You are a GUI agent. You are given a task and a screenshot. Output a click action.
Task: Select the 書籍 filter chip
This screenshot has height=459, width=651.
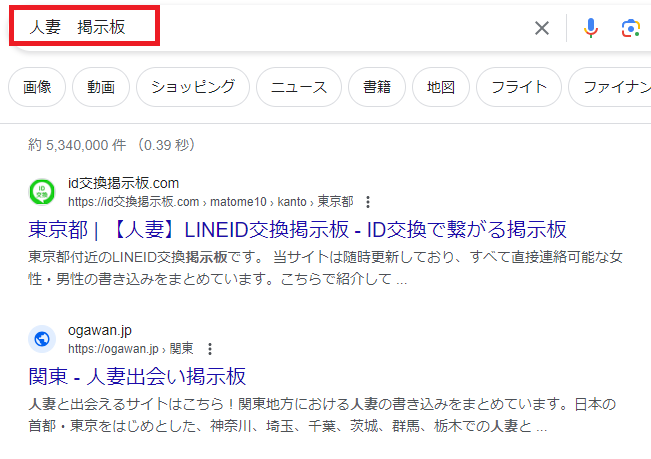click(377, 87)
